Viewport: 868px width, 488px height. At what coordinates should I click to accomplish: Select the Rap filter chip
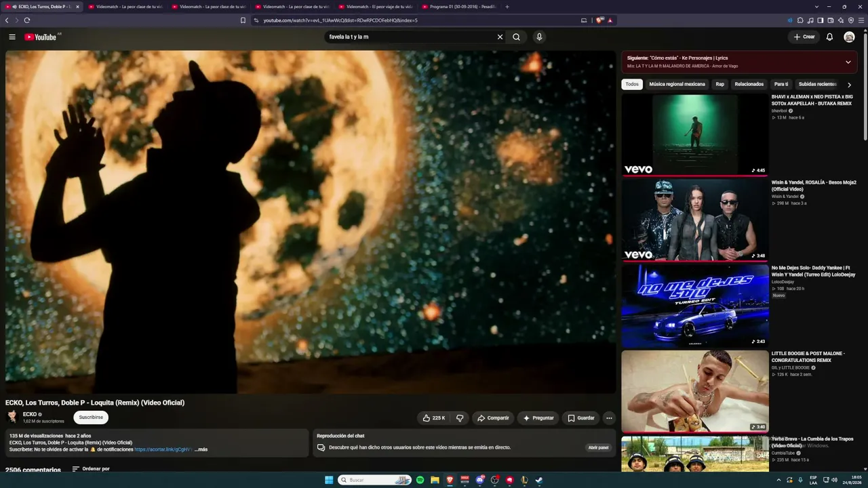[719, 84]
